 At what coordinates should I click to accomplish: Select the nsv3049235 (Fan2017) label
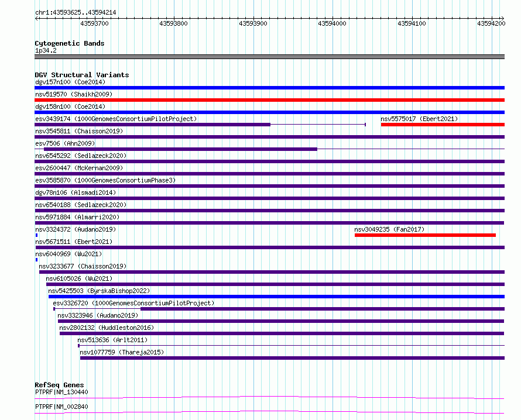389,229
